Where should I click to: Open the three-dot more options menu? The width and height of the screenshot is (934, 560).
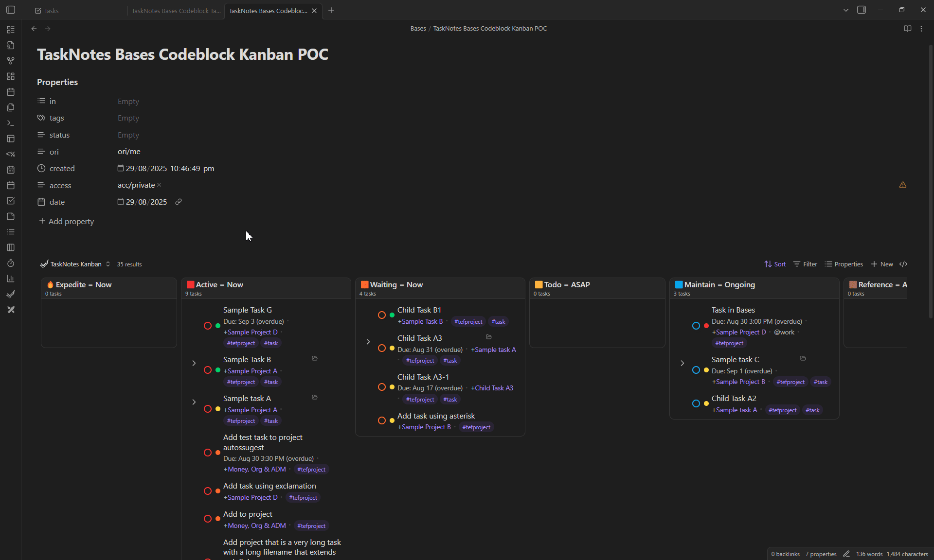coord(921,29)
